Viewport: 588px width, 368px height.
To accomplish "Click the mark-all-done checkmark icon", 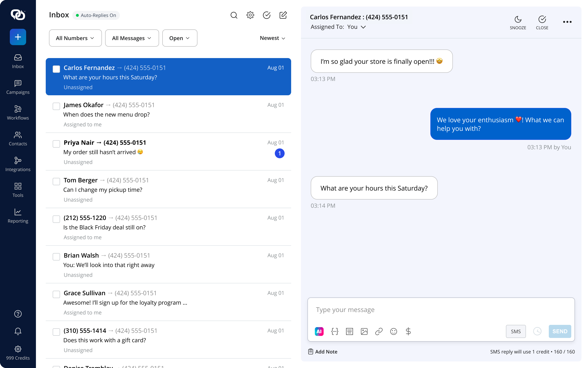I will coord(267,15).
